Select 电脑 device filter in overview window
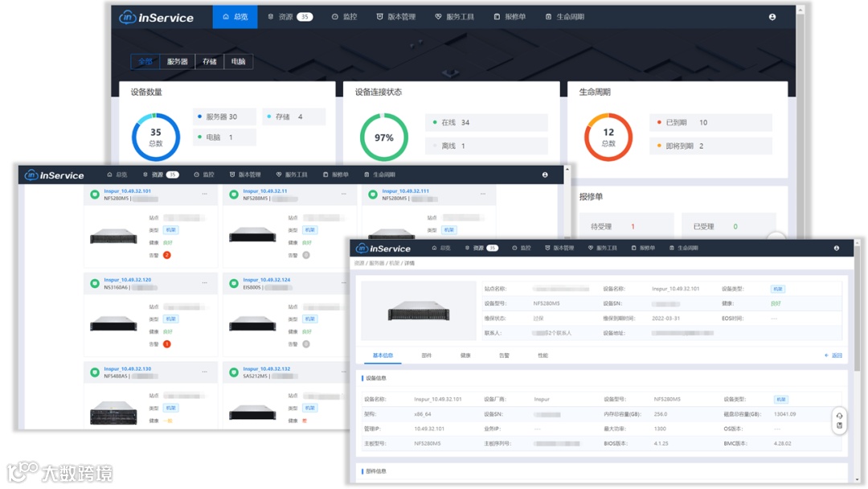 click(x=238, y=61)
